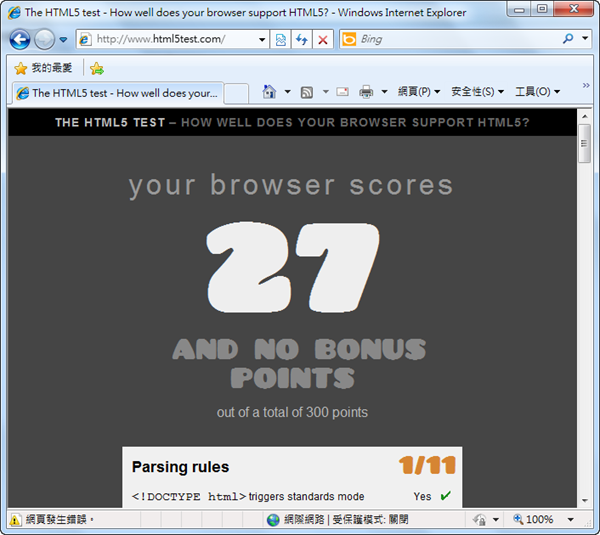Screen dimensions: 600x535
Task: Click the big score number 27
Action: [x=293, y=267]
